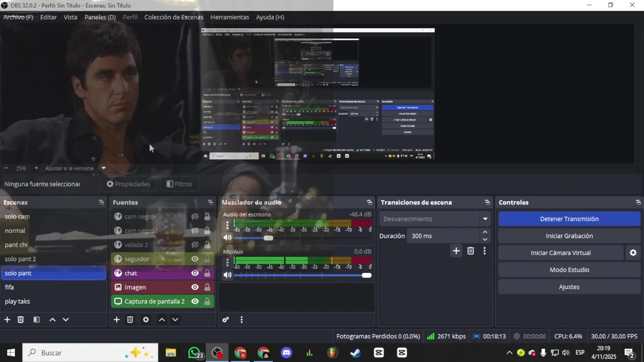Delete selected source using the Fuentes trash icon
The height and width of the screenshot is (362, 644).
tap(130, 320)
